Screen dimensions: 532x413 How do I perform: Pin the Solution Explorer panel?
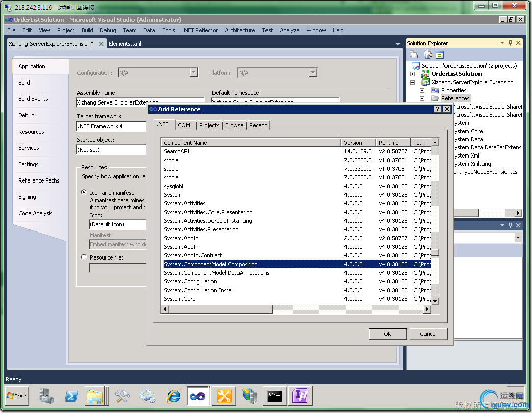[x=511, y=43]
